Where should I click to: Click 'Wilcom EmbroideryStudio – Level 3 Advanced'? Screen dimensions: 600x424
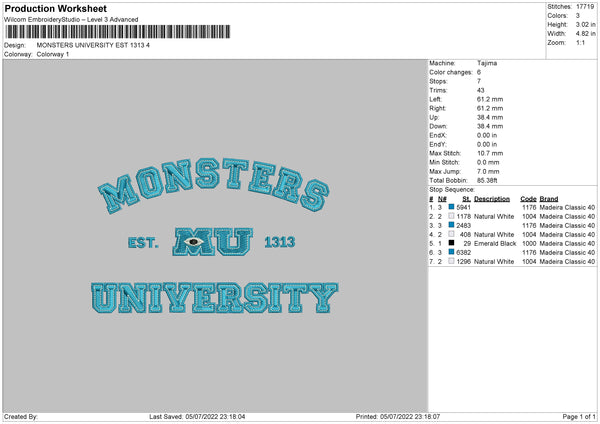click(x=71, y=20)
